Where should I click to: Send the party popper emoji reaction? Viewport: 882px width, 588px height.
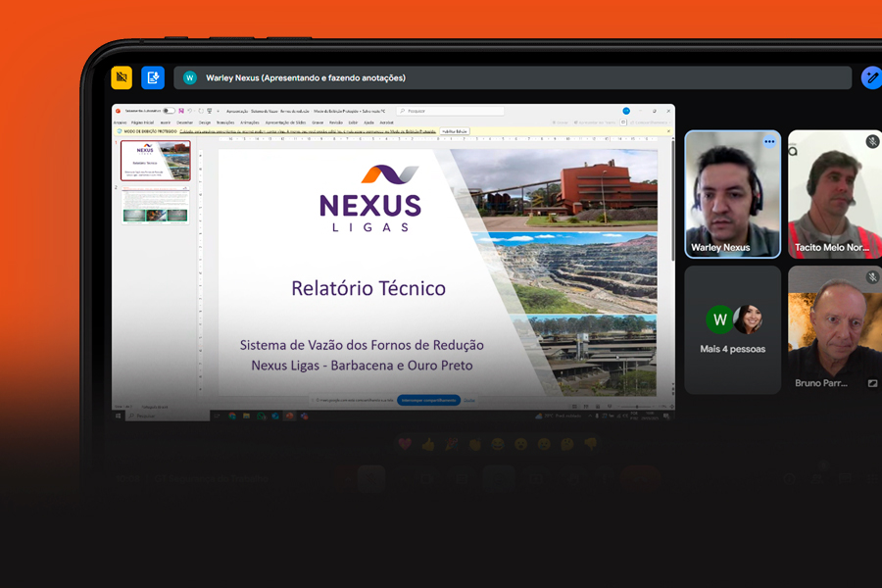tap(451, 445)
